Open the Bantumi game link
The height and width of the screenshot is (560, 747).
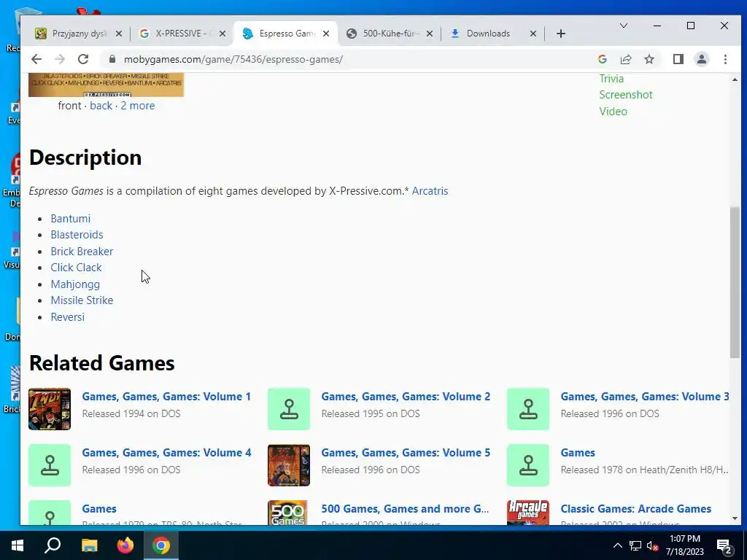tap(71, 219)
